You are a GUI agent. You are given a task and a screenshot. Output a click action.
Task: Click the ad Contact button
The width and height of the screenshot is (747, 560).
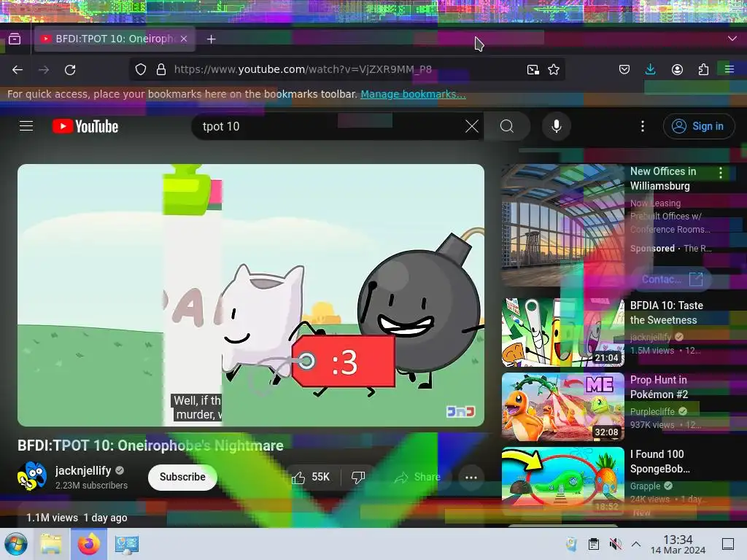pyautogui.click(x=672, y=279)
